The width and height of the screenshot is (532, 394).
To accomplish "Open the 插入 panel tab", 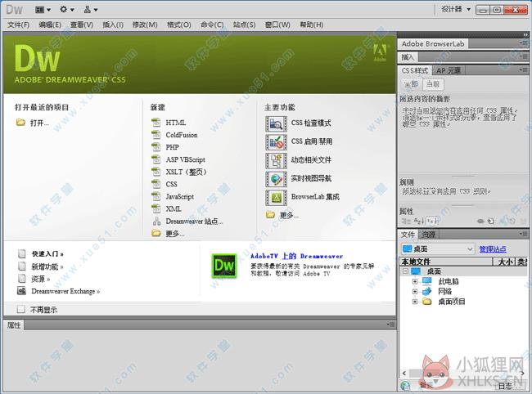I will (x=408, y=57).
